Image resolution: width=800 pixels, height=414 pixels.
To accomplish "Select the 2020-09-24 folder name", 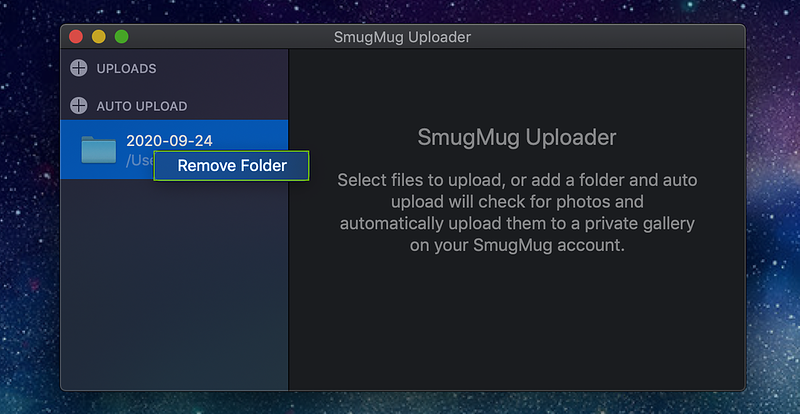I will (x=169, y=140).
